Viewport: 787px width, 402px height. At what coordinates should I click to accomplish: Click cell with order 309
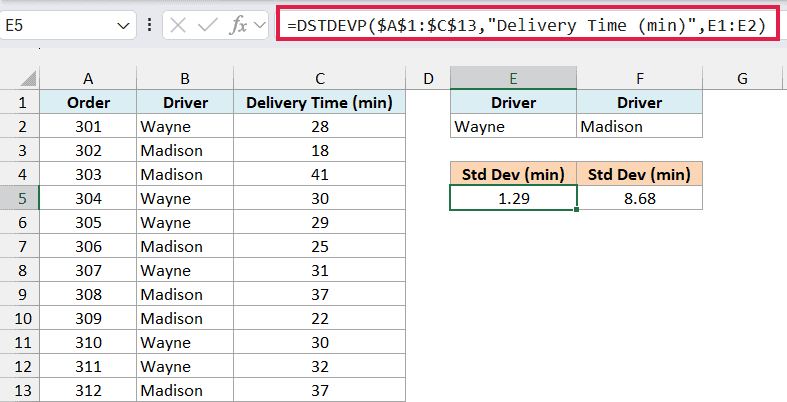coord(88,318)
